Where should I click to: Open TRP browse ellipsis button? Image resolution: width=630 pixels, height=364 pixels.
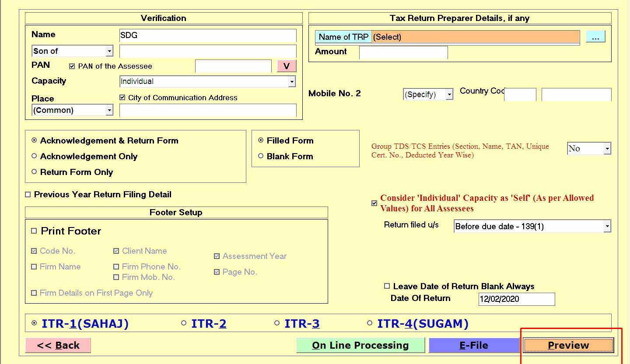click(595, 37)
